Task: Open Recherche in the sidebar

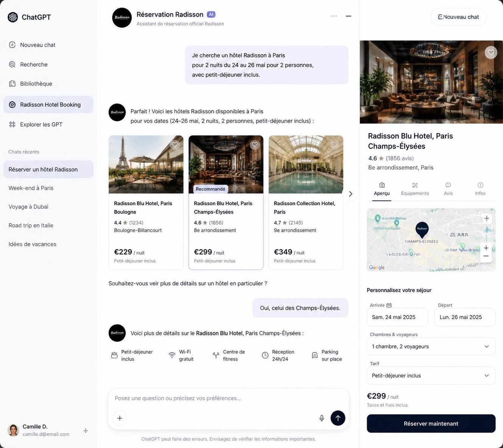Action: pyautogui.click(x=48, y=64)
